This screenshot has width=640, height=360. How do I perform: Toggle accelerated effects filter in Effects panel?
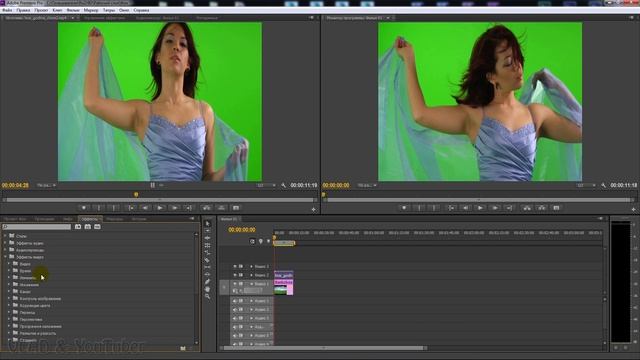point(78,227)
